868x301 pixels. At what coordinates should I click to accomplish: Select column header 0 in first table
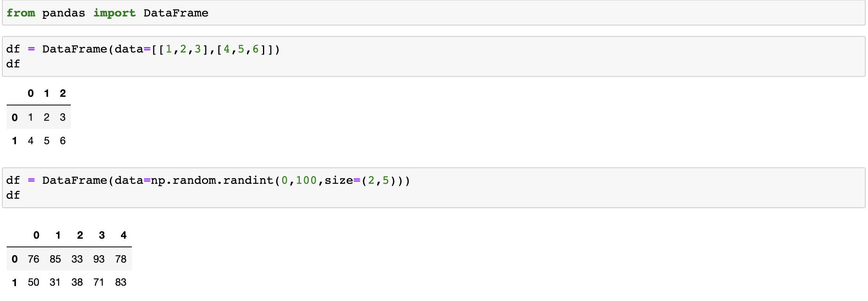[x=31, y=93]
